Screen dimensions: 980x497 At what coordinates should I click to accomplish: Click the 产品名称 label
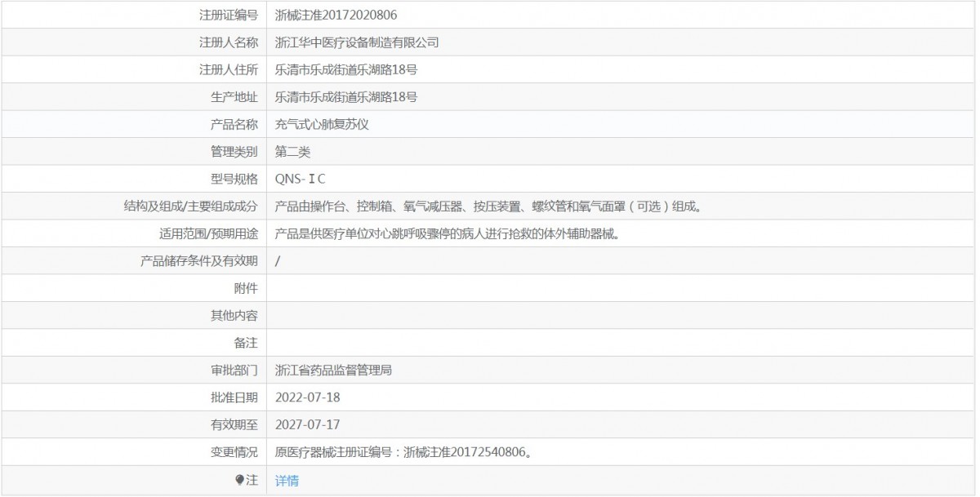tap(234, 124)
